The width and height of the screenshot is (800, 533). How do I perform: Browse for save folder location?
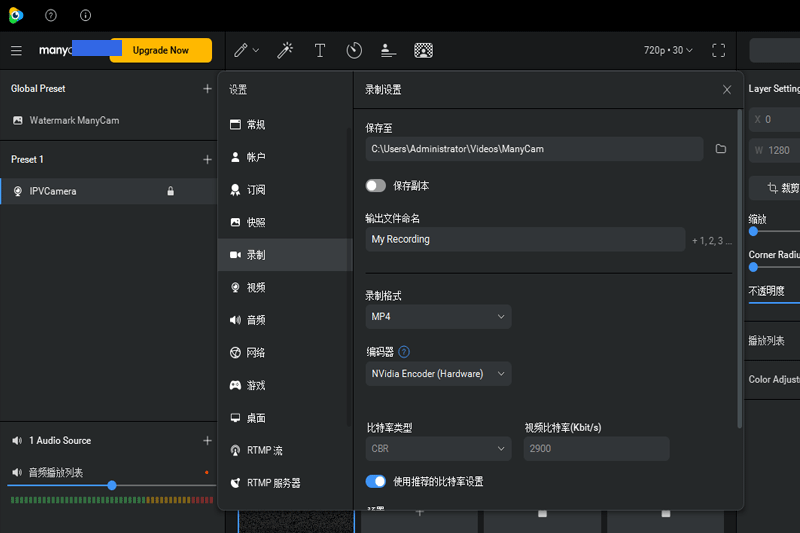point(720,149)
